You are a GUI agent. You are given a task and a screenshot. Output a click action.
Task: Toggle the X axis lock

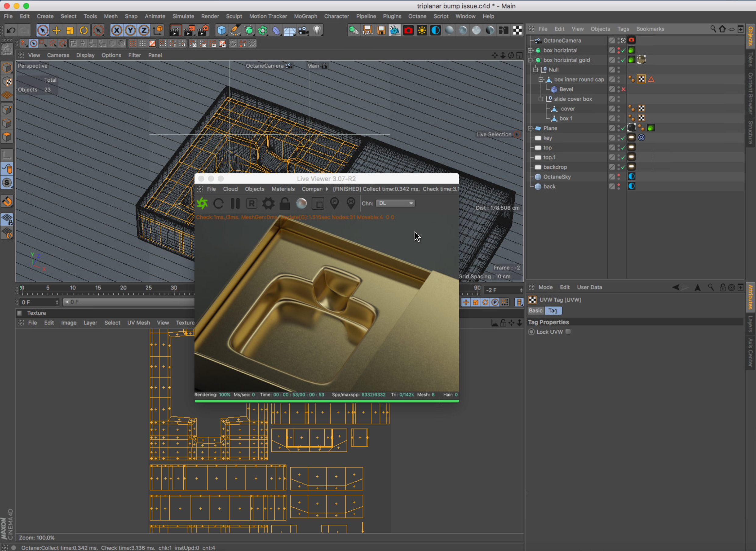click(116, 31)
